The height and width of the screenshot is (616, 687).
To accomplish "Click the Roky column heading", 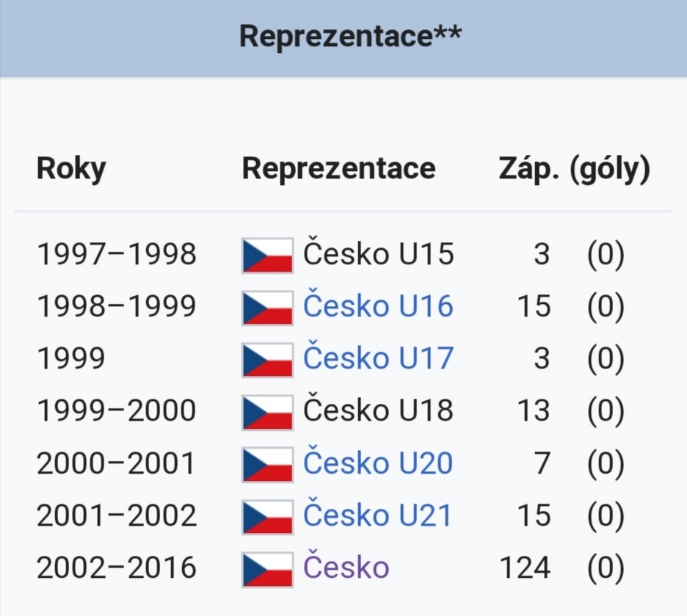I will pos(71,169).
